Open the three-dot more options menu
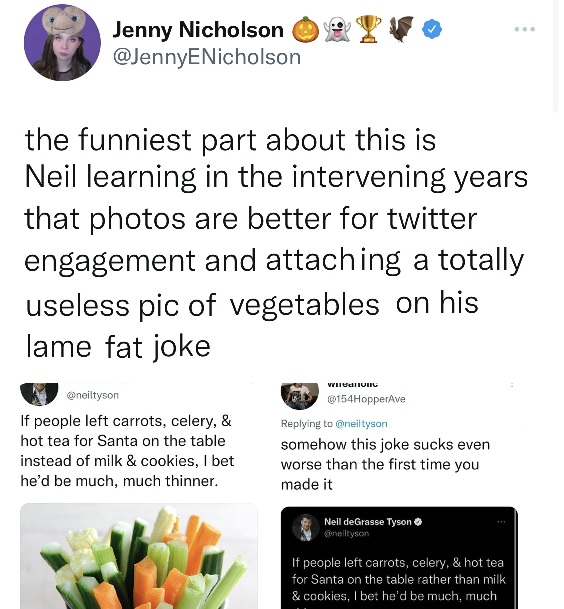564x609 pixels. point(524,29)
